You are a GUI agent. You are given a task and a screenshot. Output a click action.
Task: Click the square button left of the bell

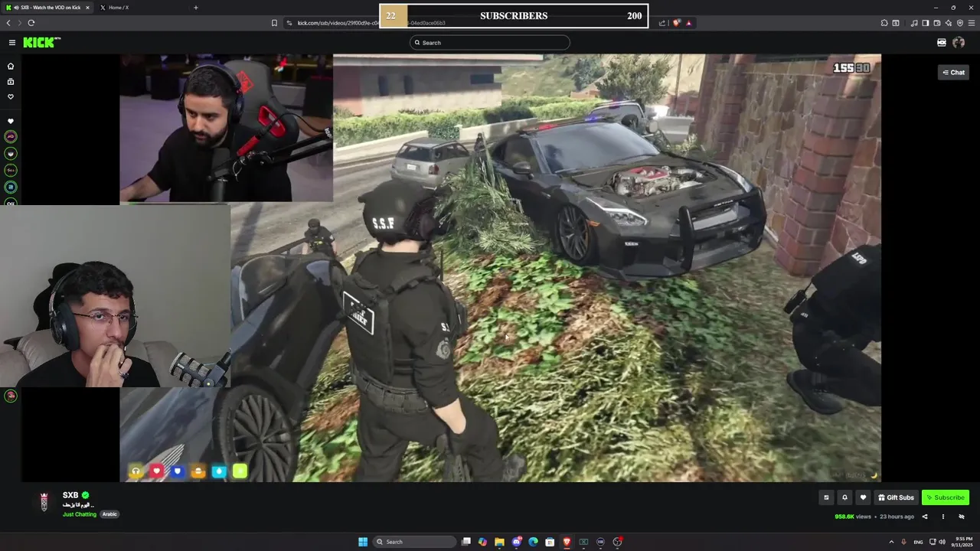(826, 497)
